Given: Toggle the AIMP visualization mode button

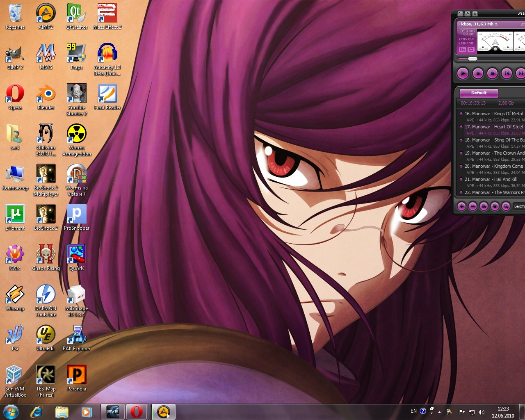Looking at the screenshot, I should click(x=471, y=49).
